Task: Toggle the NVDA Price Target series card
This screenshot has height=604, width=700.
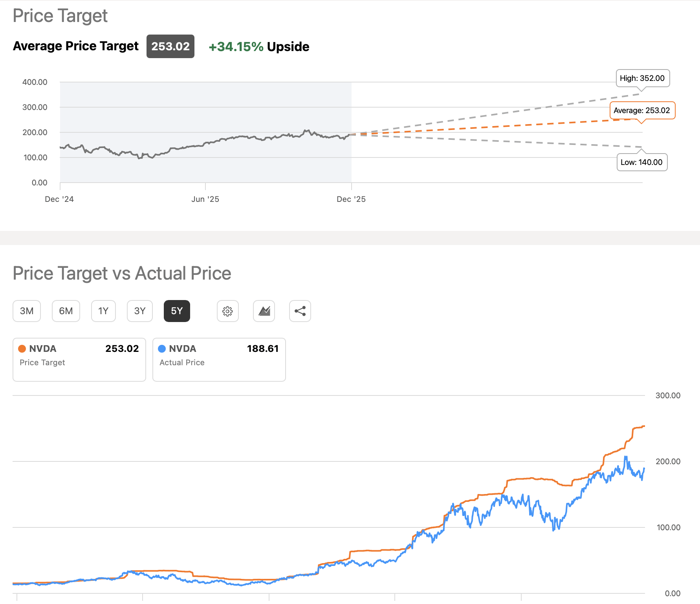Action: coord(79,360)
